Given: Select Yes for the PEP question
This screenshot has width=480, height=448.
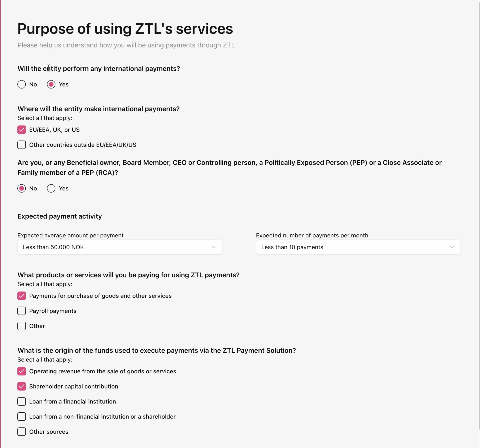Looking at the screenshot, I should [x=51, y=189].
